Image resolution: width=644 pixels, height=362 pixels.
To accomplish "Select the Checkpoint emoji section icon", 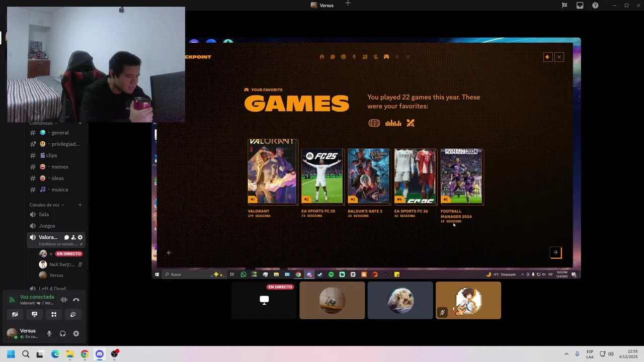I will pyautogui.click(x=344, y=57).
